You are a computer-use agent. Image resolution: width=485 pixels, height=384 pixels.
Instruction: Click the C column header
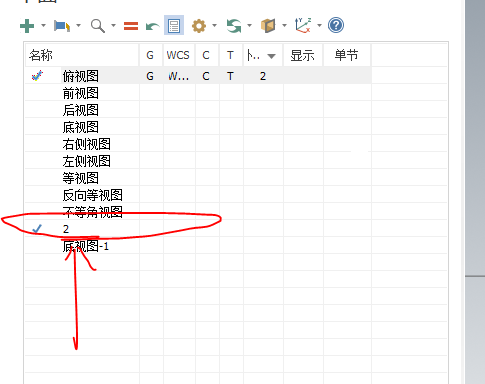[x=207, y=55]
